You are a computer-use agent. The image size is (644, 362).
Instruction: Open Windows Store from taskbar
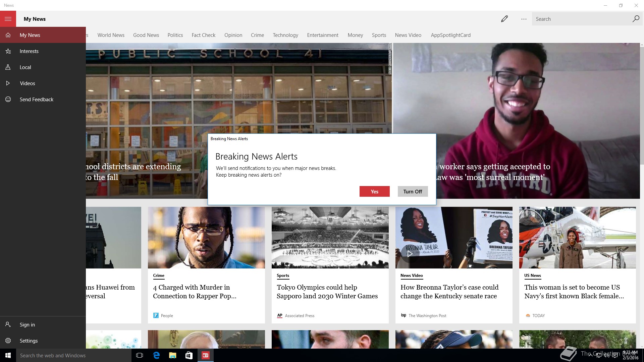click(x=189, y=355)
